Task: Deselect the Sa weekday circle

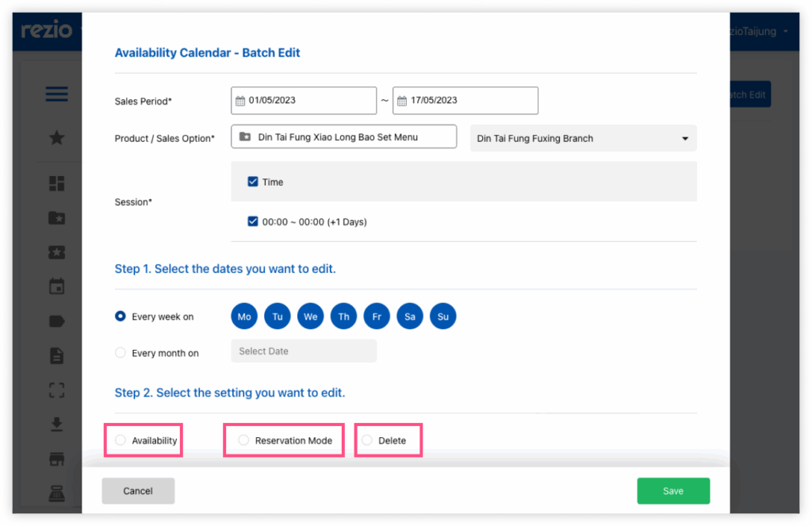Action: point(410,317)
